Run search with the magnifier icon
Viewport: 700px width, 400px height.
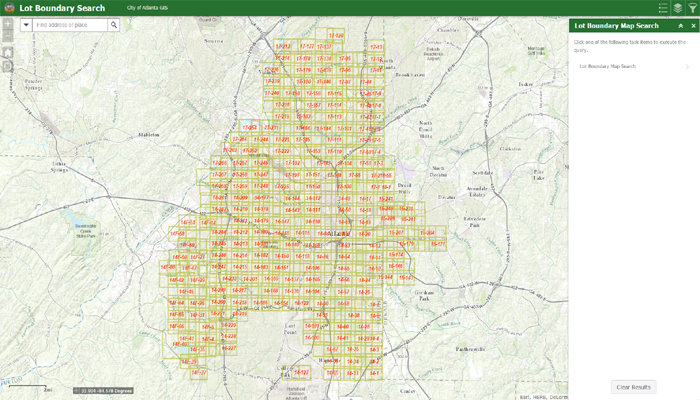point(114,25)
